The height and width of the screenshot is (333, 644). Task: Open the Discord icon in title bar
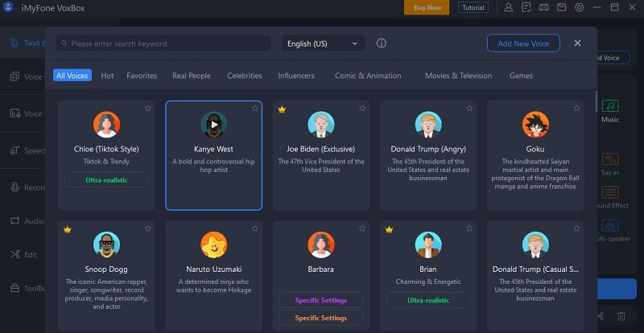544,7
